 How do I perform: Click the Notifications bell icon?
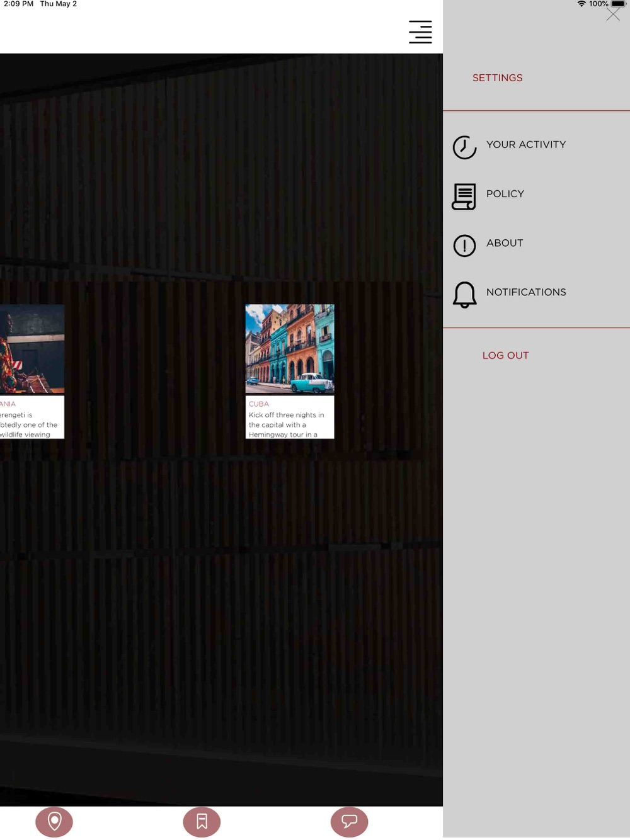[x=464, y=295]
